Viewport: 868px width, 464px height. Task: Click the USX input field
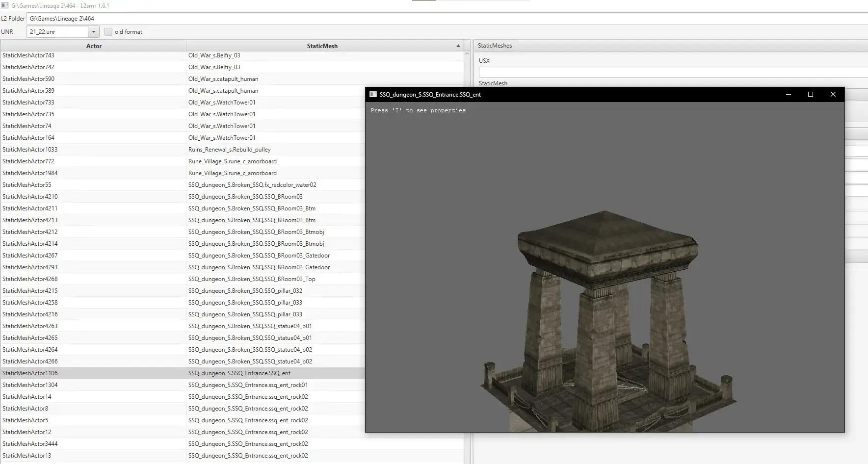pos(673,72)
